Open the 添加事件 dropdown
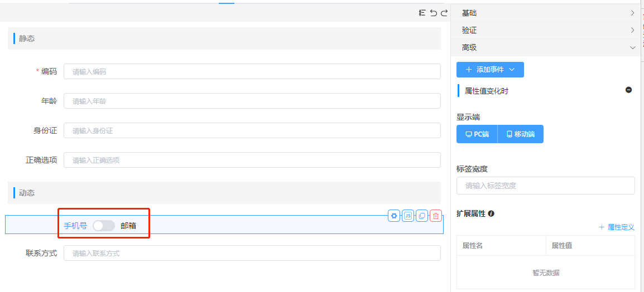Viewport: 644px width, 292px height. coord(490,70)
